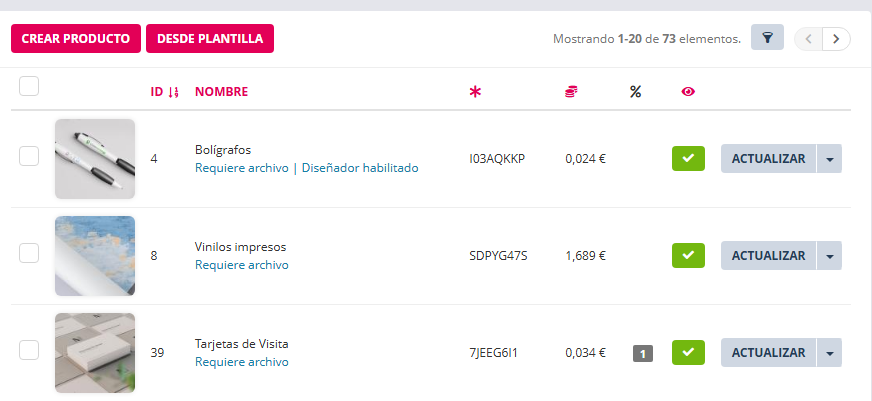Click the Desde Plantilla button
872x401 pixels.
pyautogui.click(x=210, y=39)
